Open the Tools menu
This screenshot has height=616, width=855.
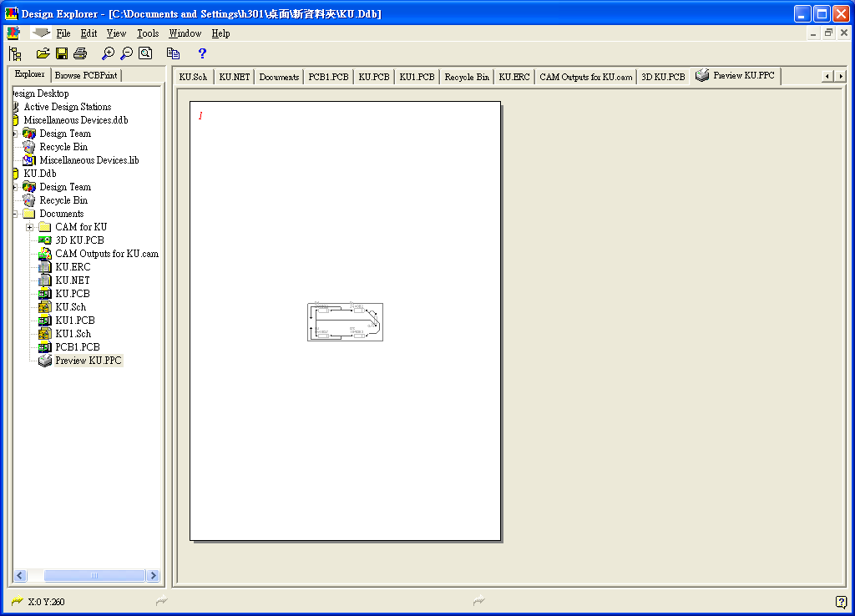(x=148, y=33)
